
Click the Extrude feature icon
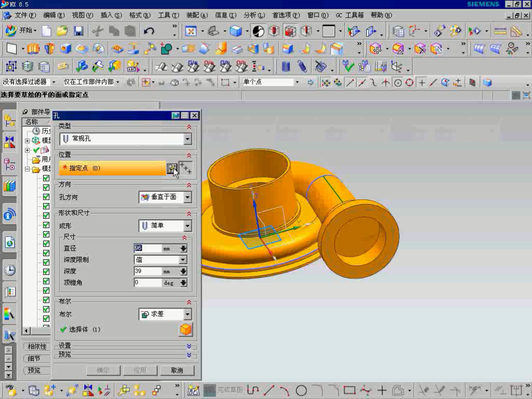[x=33, y=49]
